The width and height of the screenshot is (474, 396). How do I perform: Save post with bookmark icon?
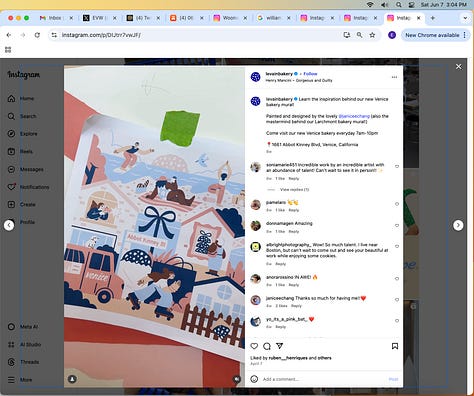(x=395, y=346)
